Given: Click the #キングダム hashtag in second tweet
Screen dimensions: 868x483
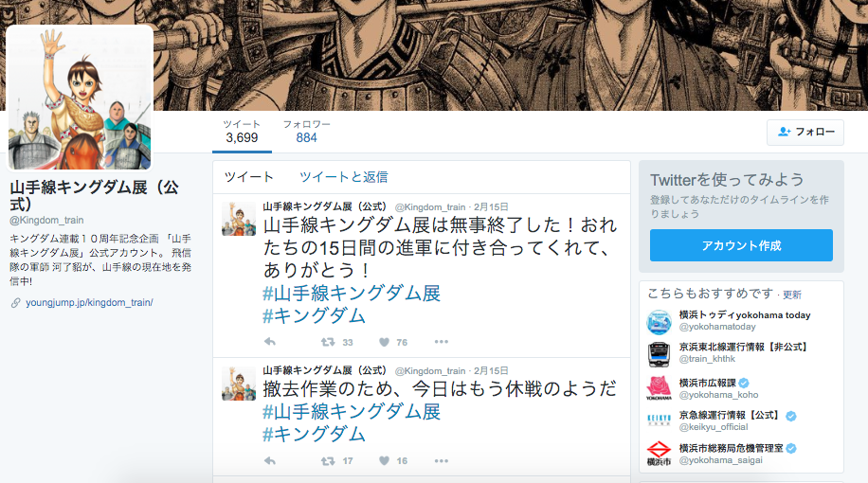Looking at the screenshot, I should pos(314,435).
